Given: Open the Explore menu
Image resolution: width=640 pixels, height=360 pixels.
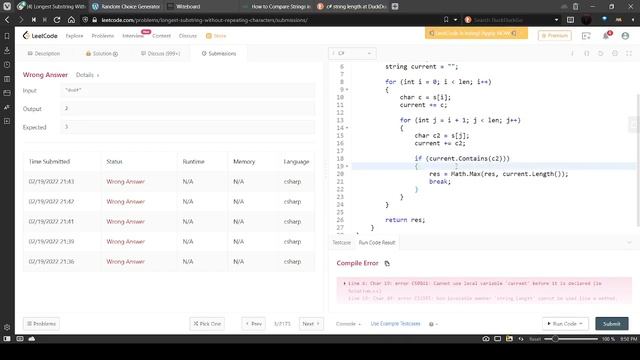Looking at the screenshot, I should point(74,36).
